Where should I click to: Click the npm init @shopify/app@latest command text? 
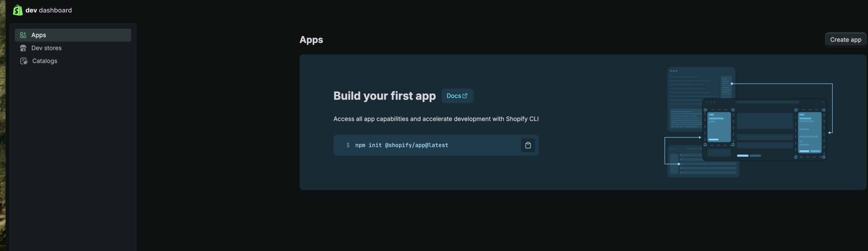click(402, 145)
